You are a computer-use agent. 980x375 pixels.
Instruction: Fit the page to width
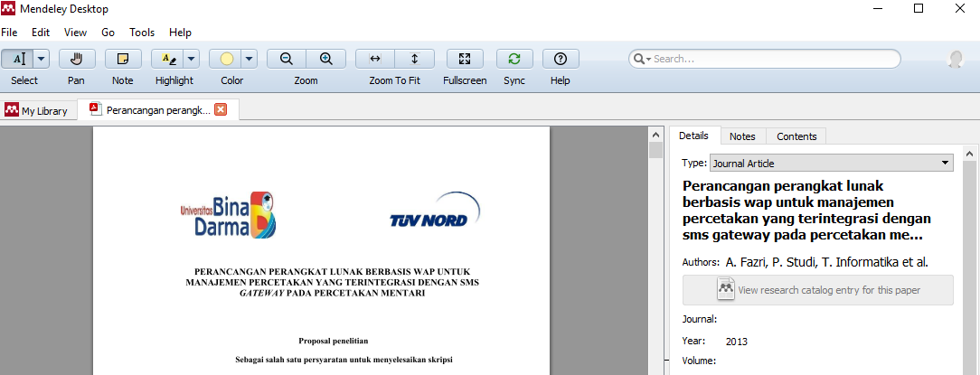[x=375, y=59]
